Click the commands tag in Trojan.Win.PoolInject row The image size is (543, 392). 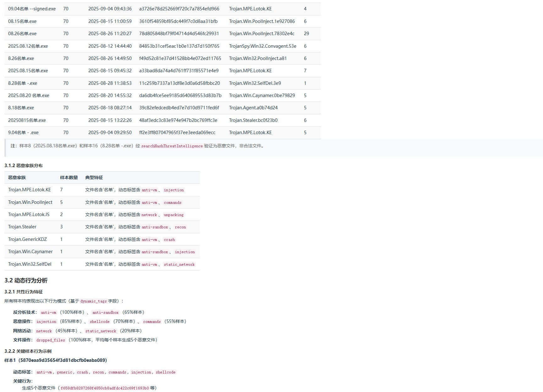172,203
